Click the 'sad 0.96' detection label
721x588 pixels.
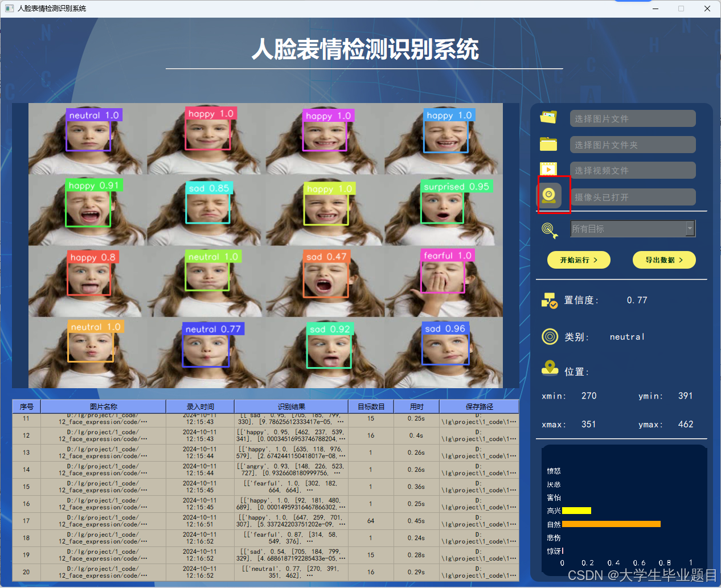tap(445, 328)
